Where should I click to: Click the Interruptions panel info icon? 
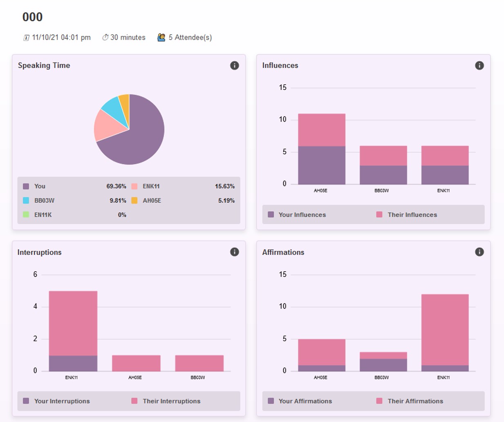[234, 252]
